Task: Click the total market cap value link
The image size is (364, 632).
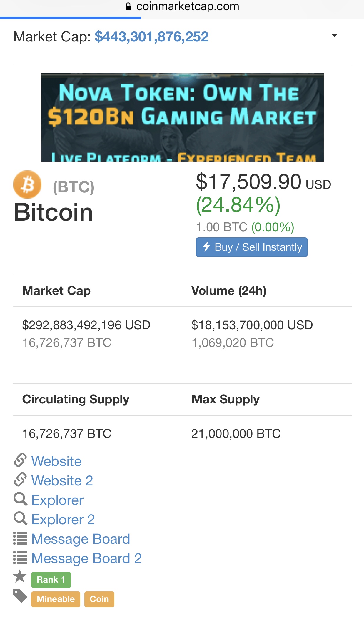Action: [x=151, y=37]
